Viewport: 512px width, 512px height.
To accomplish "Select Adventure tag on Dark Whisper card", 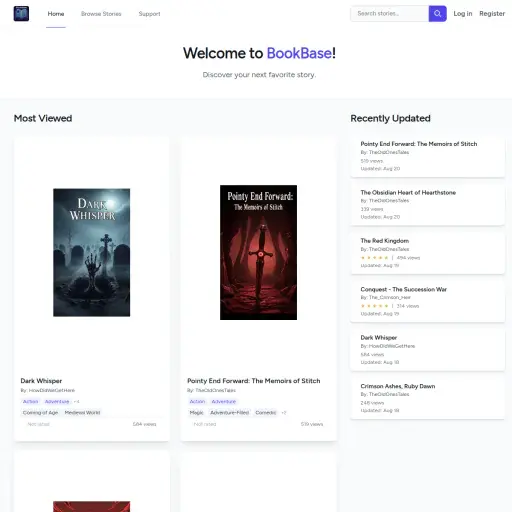I will [x=57, y=401].
